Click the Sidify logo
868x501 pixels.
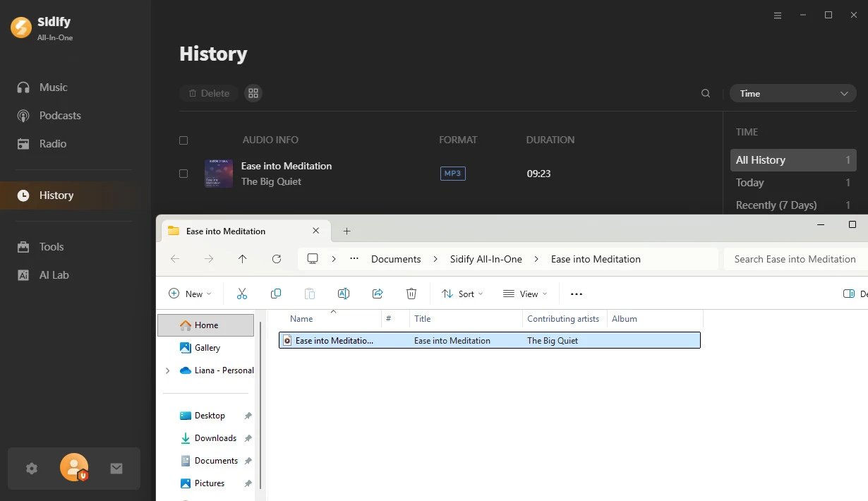21,28
